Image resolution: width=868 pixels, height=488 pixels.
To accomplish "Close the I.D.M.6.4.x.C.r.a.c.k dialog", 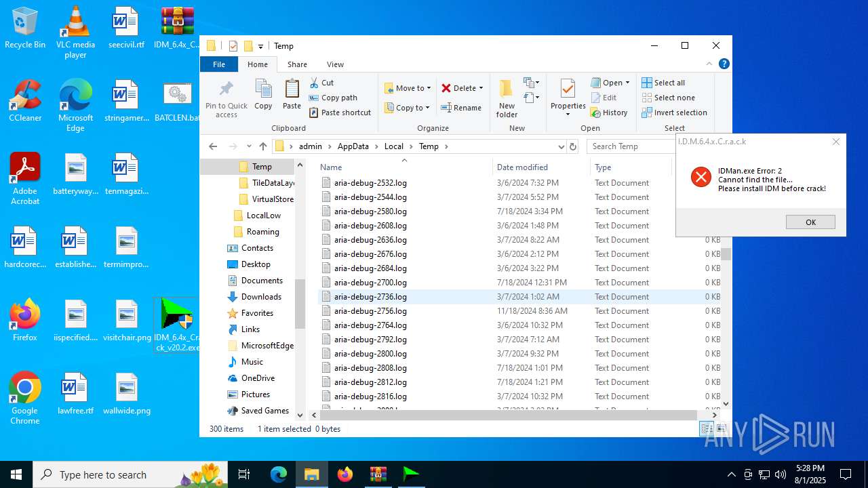I will point(835,142).
